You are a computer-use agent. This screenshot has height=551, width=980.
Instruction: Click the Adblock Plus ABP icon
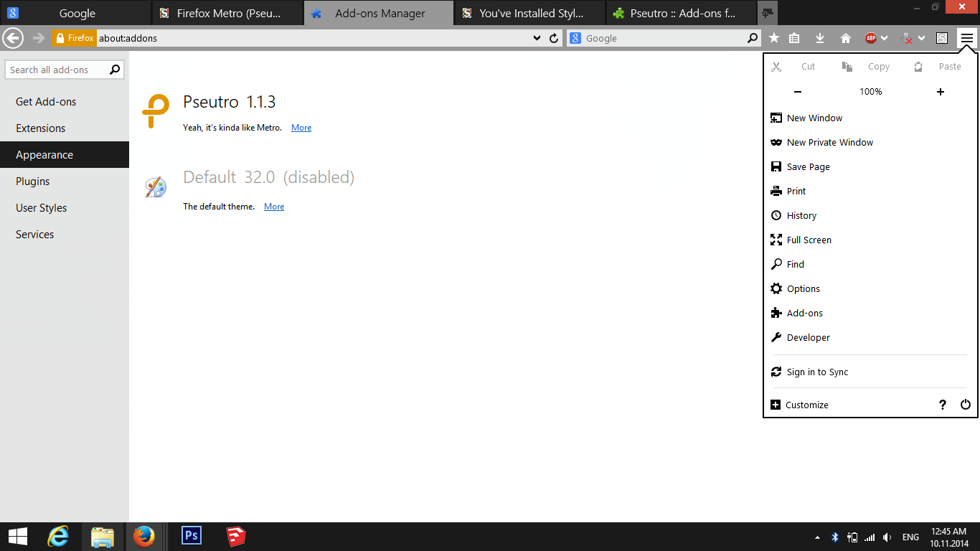tap(871, 38)
